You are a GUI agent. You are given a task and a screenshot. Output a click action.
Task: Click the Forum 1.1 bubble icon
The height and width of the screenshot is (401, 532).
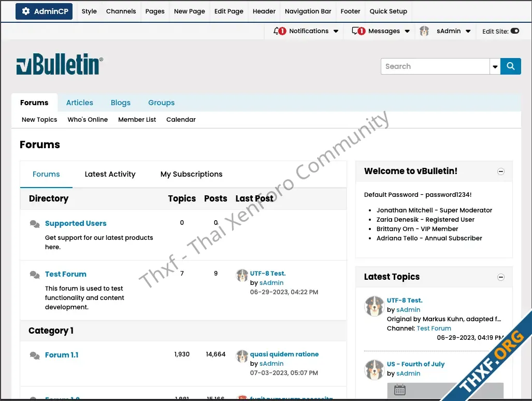coord(35,355)
